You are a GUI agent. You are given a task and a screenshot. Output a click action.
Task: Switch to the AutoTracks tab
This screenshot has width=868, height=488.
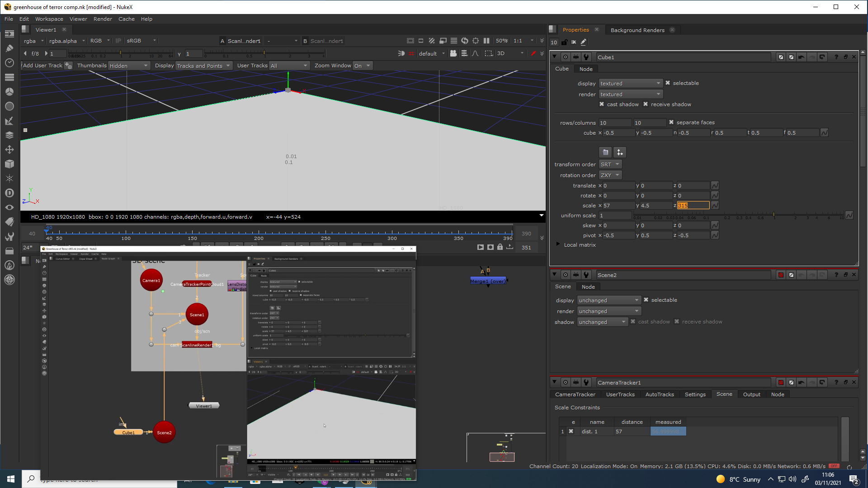(x=660, y=394)
